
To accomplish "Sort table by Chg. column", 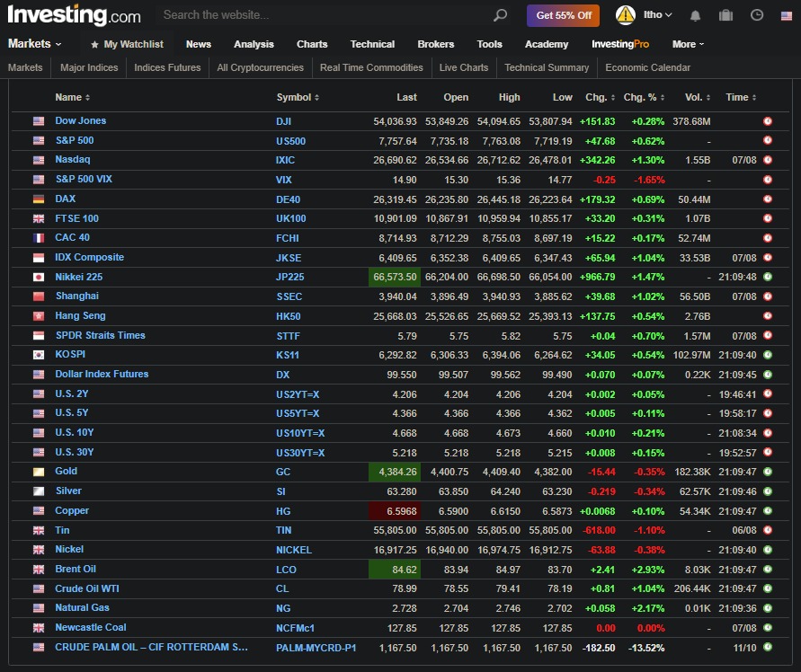I will click(600, 97).
